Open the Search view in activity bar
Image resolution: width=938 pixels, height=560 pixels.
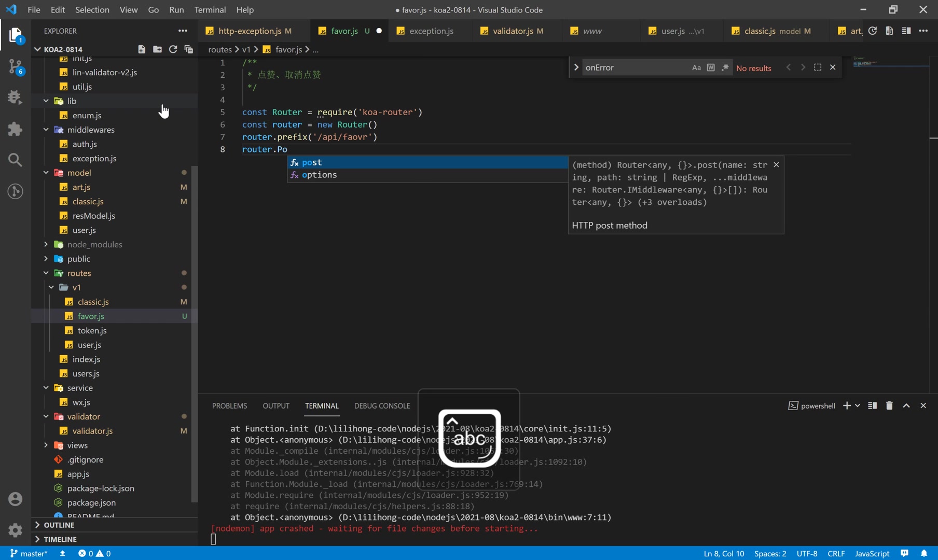click(15, 160)
